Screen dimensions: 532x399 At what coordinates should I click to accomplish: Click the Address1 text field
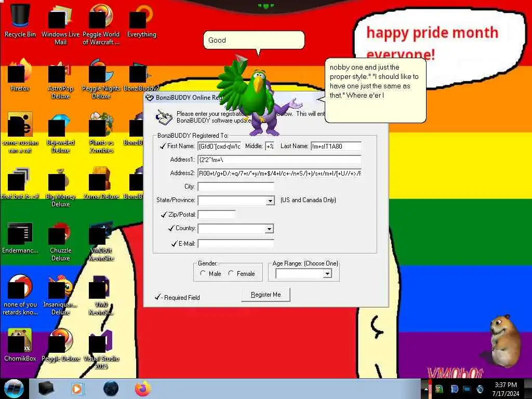[279, 160]
